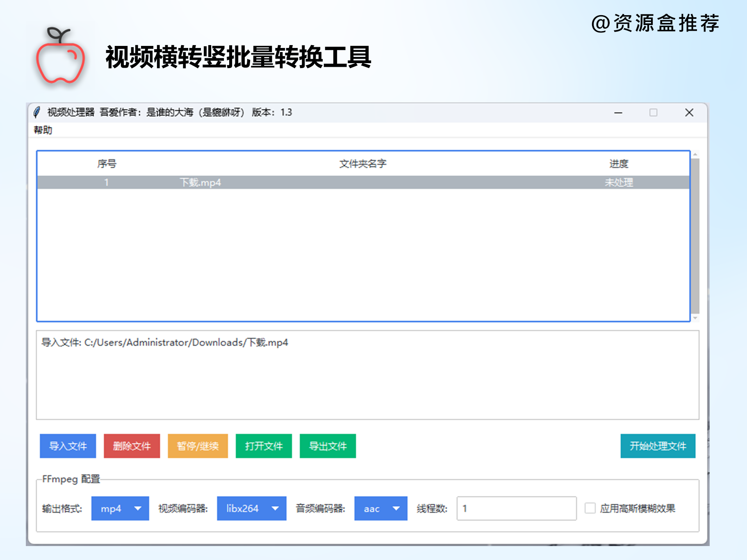Click the scrollbar up arrow of file list

coord(695,155)
